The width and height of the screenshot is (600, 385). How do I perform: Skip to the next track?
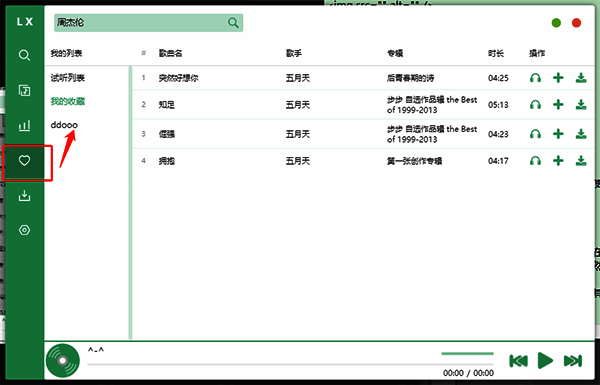point(573,361)
